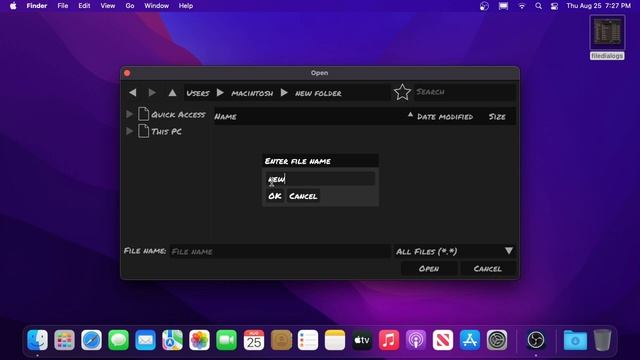Focus the Search field
This screenshot has width=640, height=360.
(x=464, y=92)
